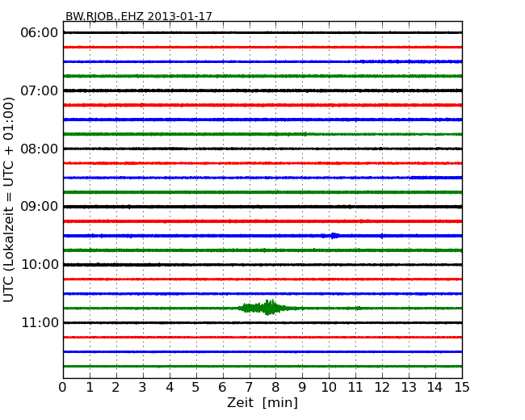Click the x-axis tick label 11
Viewport: 525px width, 420px height.
pyautogui.click(x=355, y=388)
